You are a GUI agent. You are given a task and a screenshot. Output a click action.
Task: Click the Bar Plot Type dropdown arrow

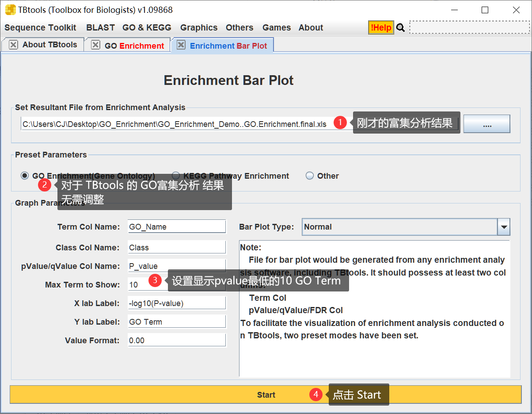tap(504, 227)
